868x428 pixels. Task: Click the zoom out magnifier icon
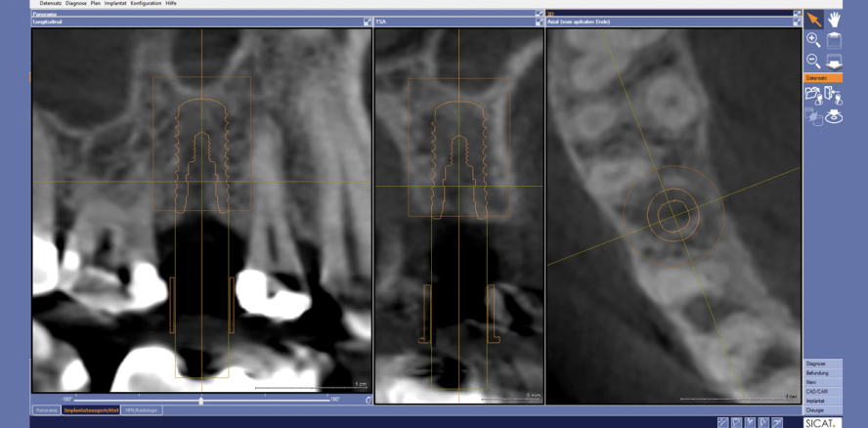click(813, 61)
